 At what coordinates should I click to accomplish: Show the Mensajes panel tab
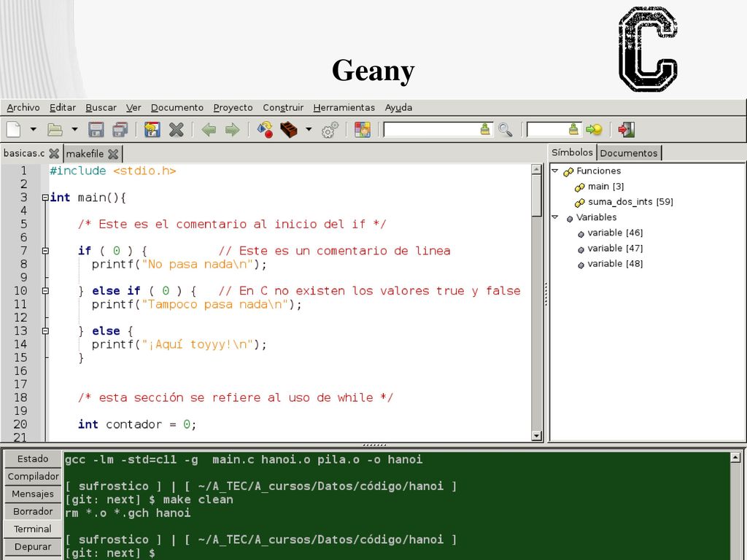pos(33,494)
